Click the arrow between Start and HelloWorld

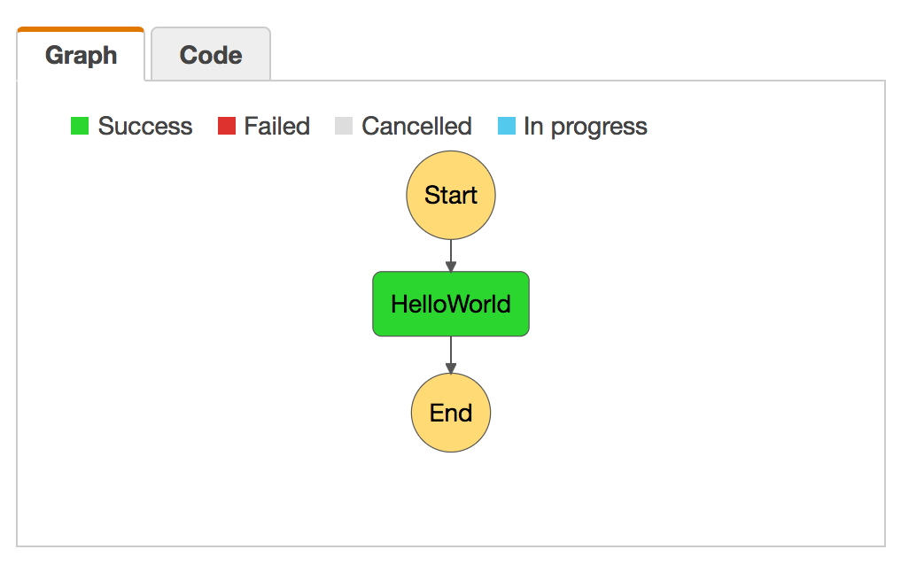point(450,254)
